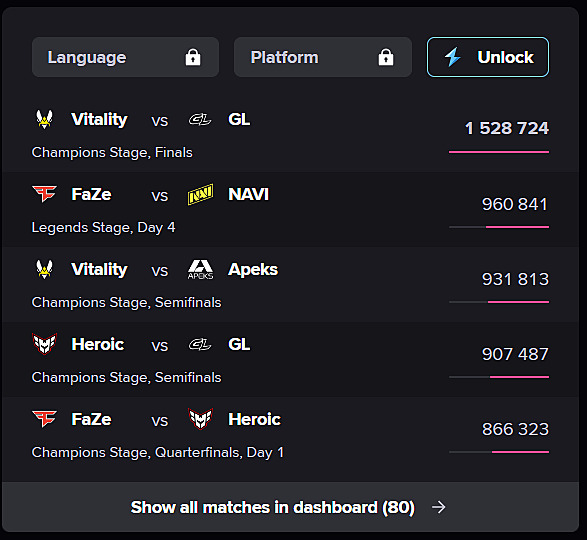Click the NAVI yellow logo
This screenshot has height=540, width=587.
click(x=200, y=194)
